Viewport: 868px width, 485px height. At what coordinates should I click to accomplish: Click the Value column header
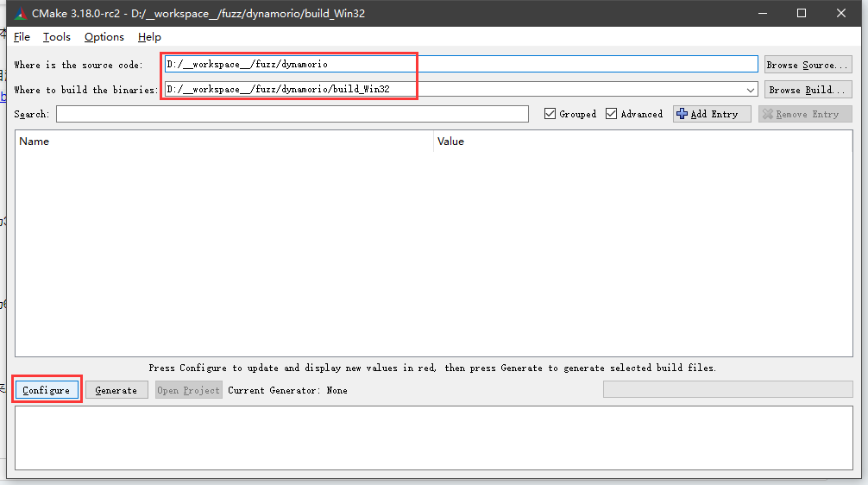coord(644,142)
